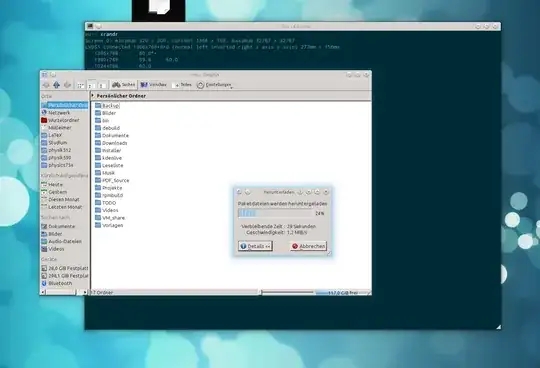This screenshot has height=368, width=540.
Task: Click the download dialog's window menu icon
Action: 239,192
